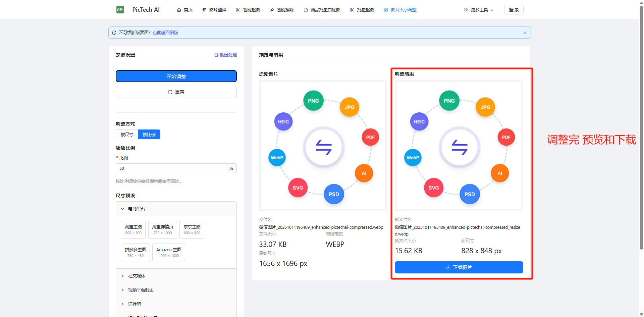Open the 智能擦除 smart eraser tool

282,10
